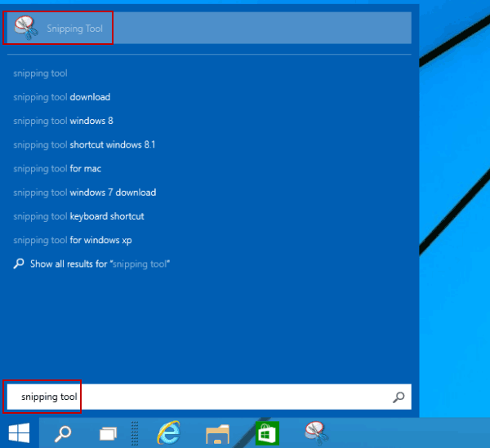Click Snipping Tool icon on taskbar
Screen dimensions: 490x448
pyautogui.click(x=317, y=432)
